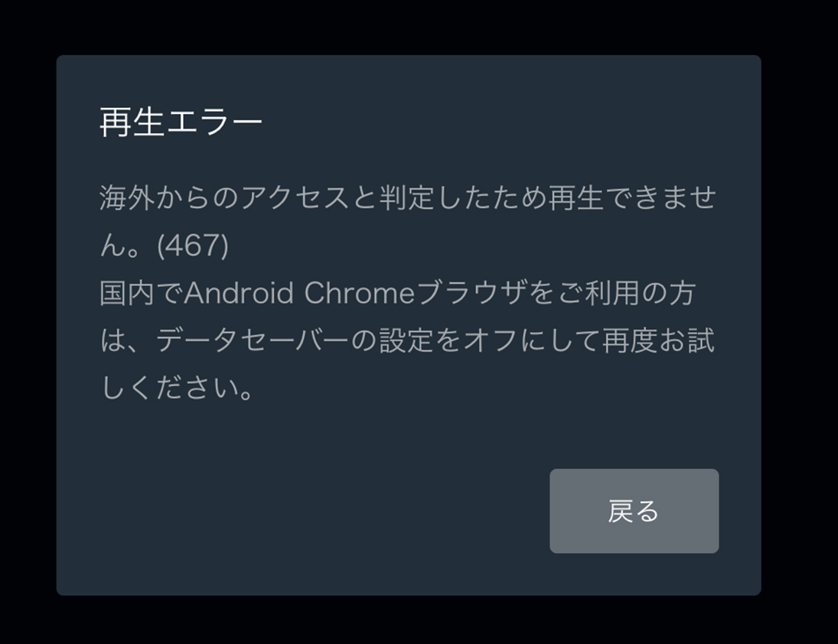Click the 戻る button
This screenshot has width=838, height=644.
(x=634, y=511)
